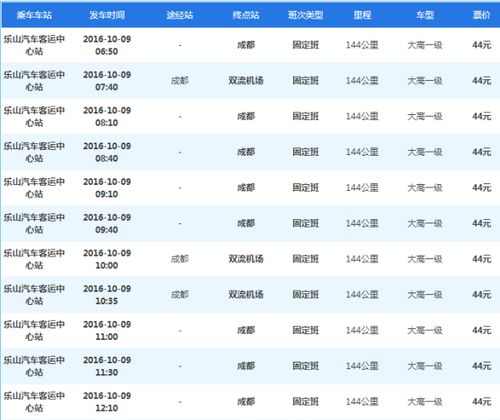Click the 车型 column header

click(x=425, y=15)
